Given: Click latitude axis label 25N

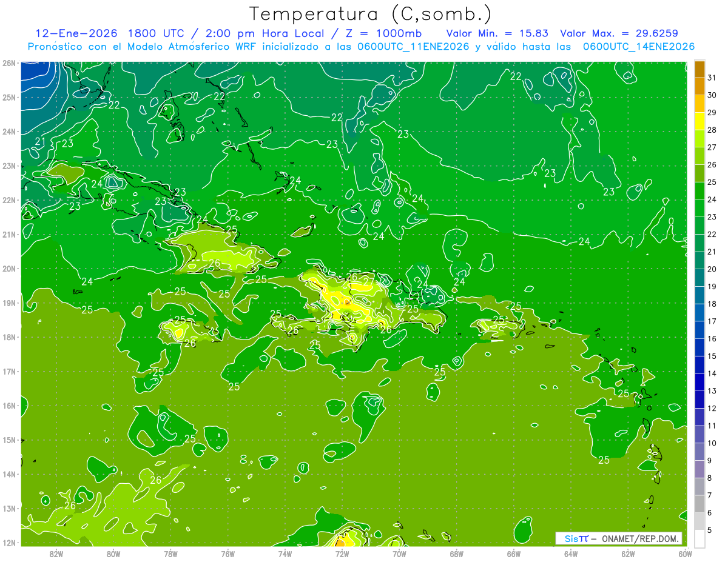Looking at the screenshot, I should click(x=8, y=97).
